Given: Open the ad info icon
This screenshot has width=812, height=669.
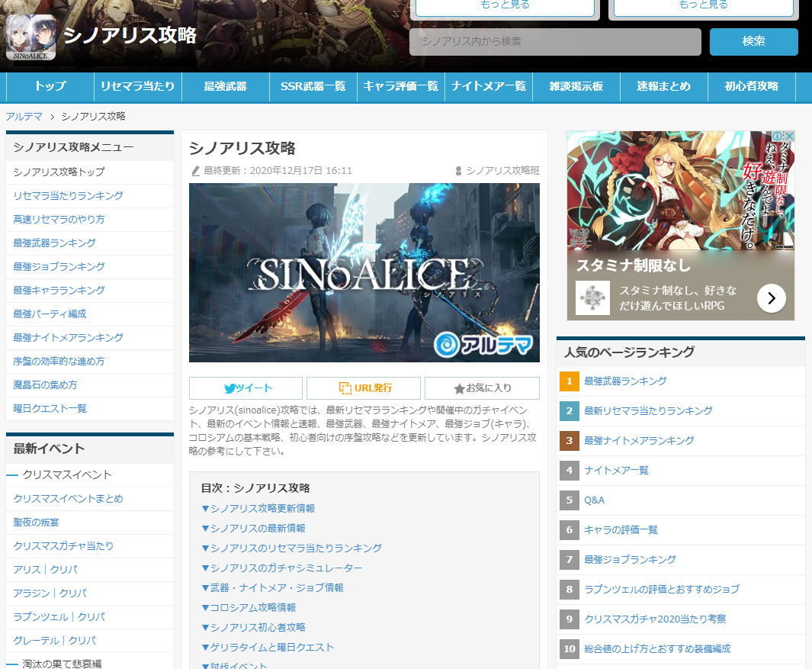Looking at the screenshot, I should 778,136.
